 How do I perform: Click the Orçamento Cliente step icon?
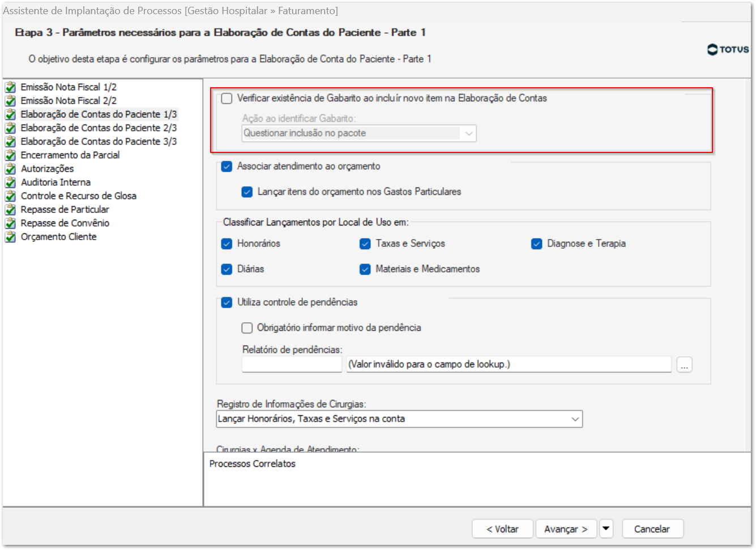(x=10, y=237)
